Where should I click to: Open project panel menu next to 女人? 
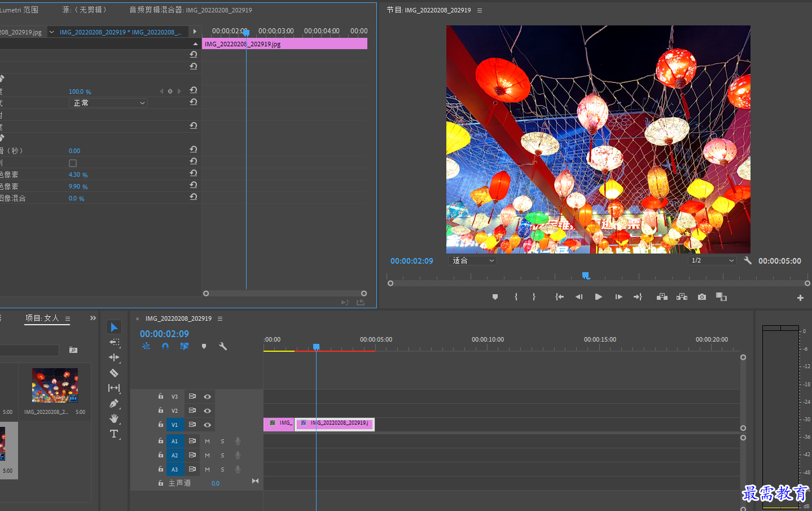pyautogui.click(x=68, y=318)
